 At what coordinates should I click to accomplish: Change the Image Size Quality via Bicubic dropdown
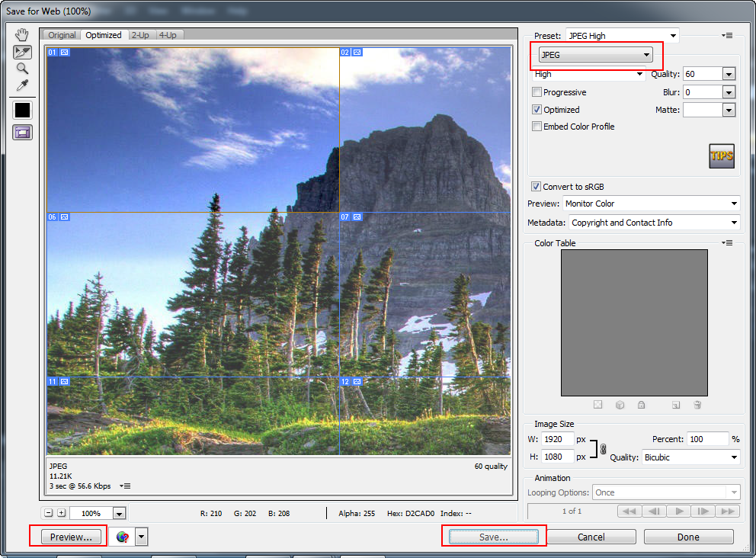[690, 457]
